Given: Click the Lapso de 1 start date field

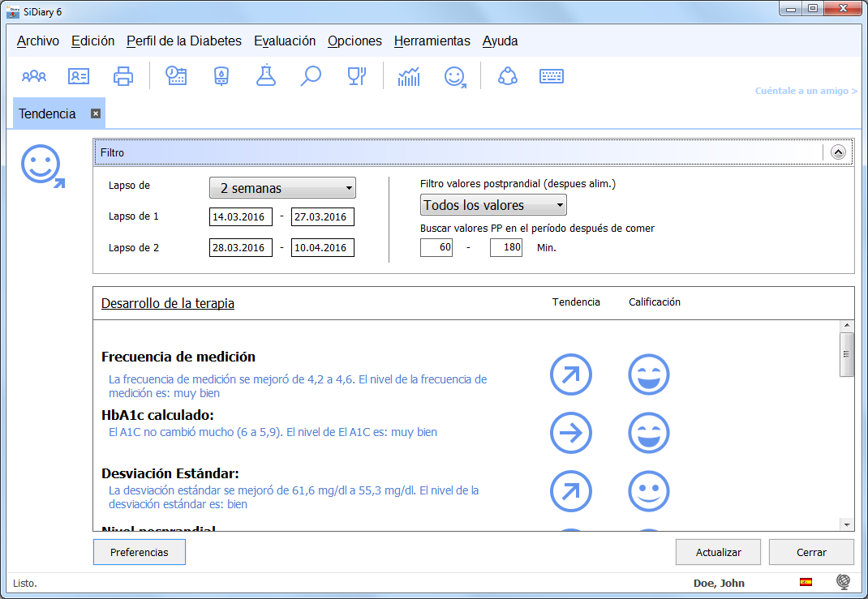Looking at the screenshot, I should pyautogui.click(x=241, y=217).
